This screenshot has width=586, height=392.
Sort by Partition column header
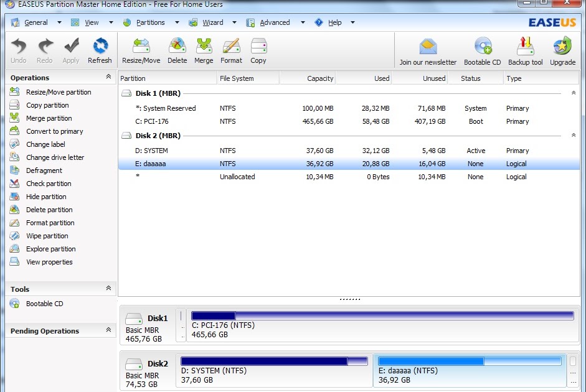tap(168, 78)
